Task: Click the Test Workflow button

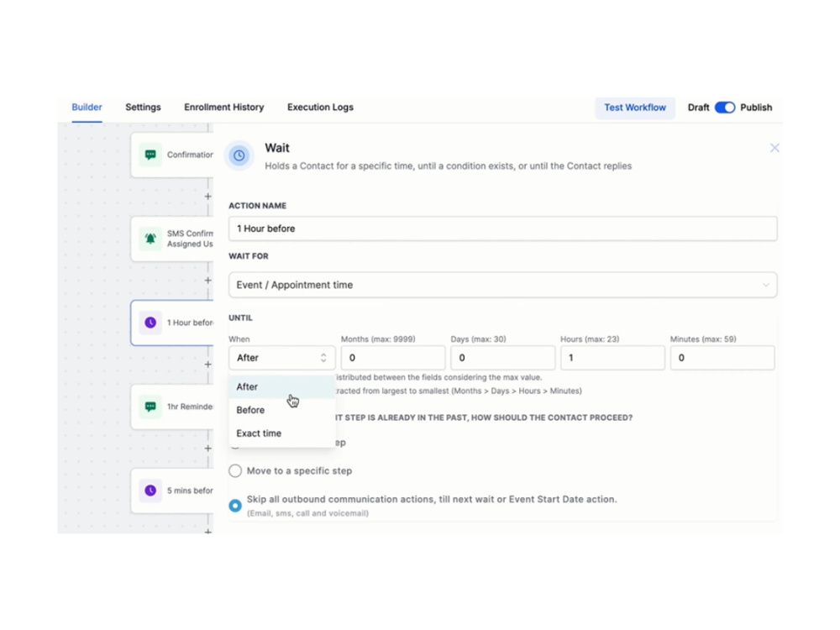Action: point(635,108)
